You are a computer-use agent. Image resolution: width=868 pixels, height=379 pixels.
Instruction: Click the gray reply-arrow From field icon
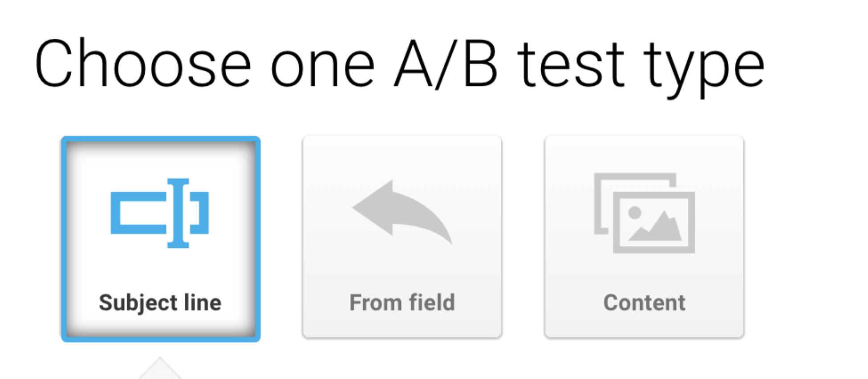pos(402,212)
